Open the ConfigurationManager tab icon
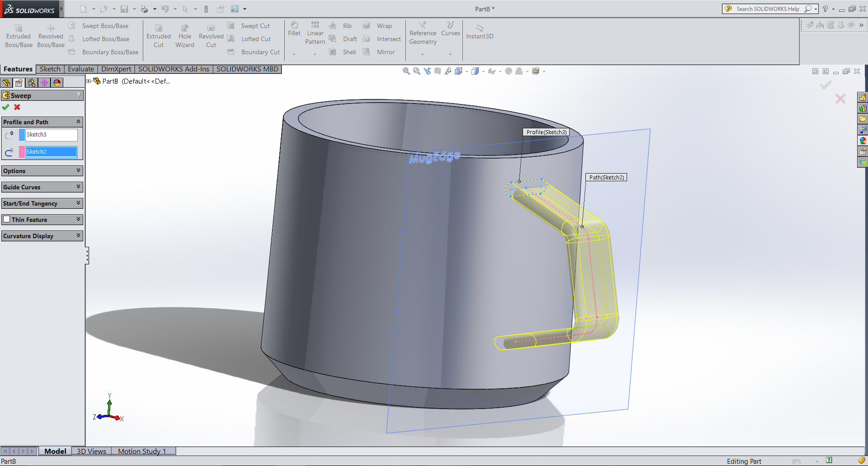This screenshot has width=868, height=466. pos(32,83)
